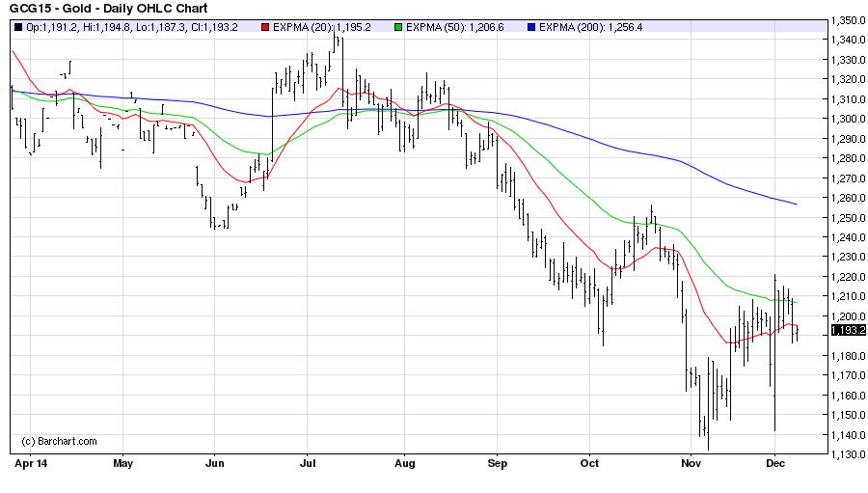Click the 1,130 price axis label

click(x=847, y=454)
